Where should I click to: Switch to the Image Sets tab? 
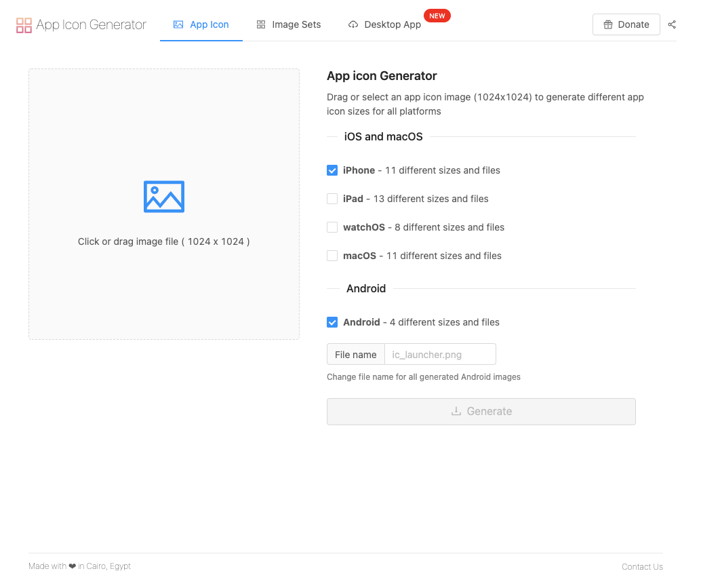pos(288,24)
